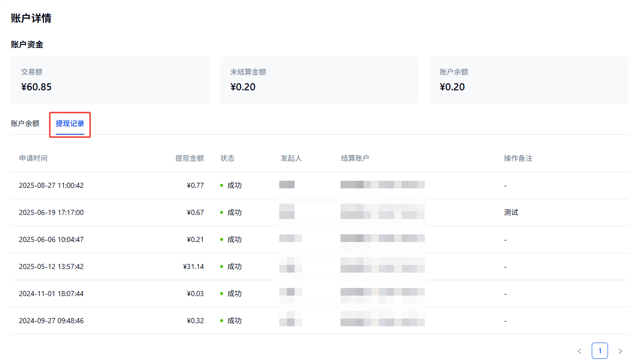Select page 1 in pagination
Viewport: 630px width, 364px height.
600,351
